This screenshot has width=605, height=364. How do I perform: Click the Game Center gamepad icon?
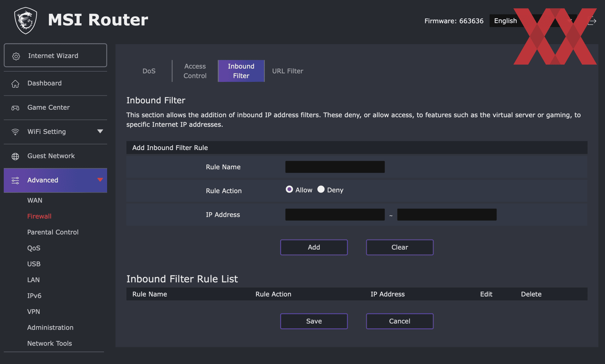point(15,108)
